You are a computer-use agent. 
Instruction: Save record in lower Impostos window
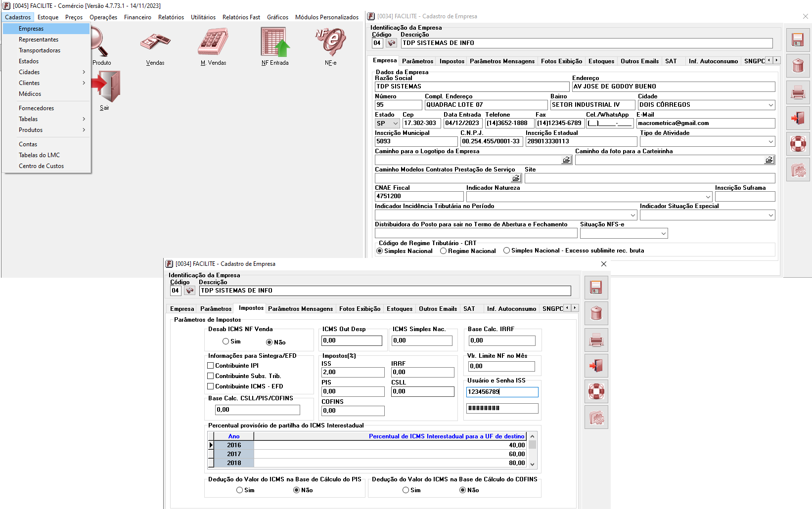596,288
